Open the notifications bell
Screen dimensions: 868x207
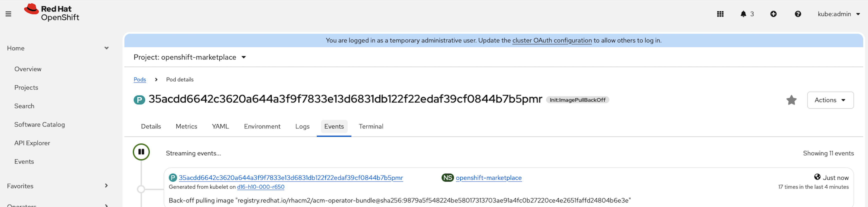tap(743, 14)
